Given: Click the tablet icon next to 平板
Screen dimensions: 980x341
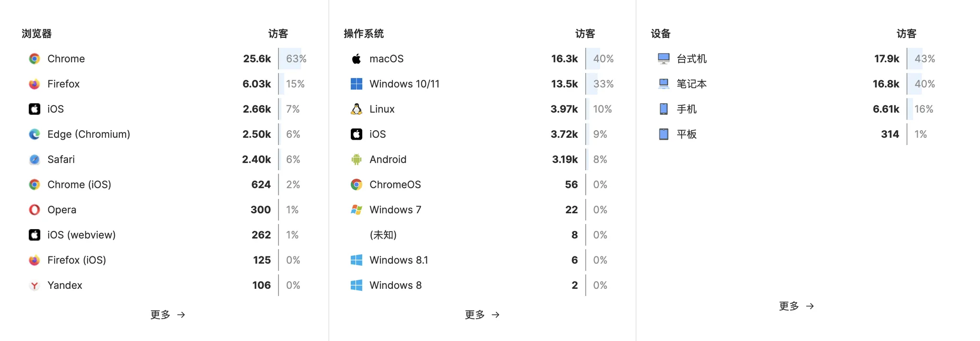Looking at the screenshot, I should pos(664,134).
